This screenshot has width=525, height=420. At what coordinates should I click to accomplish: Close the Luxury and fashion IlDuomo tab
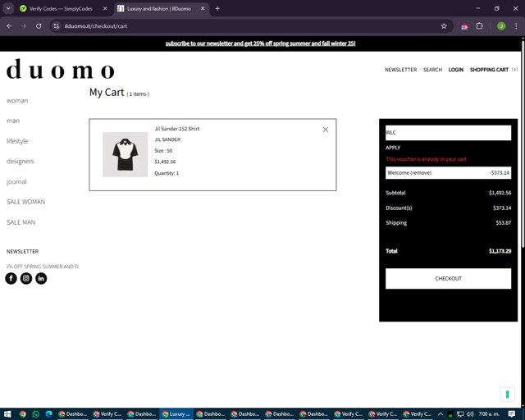click(203, 9)
